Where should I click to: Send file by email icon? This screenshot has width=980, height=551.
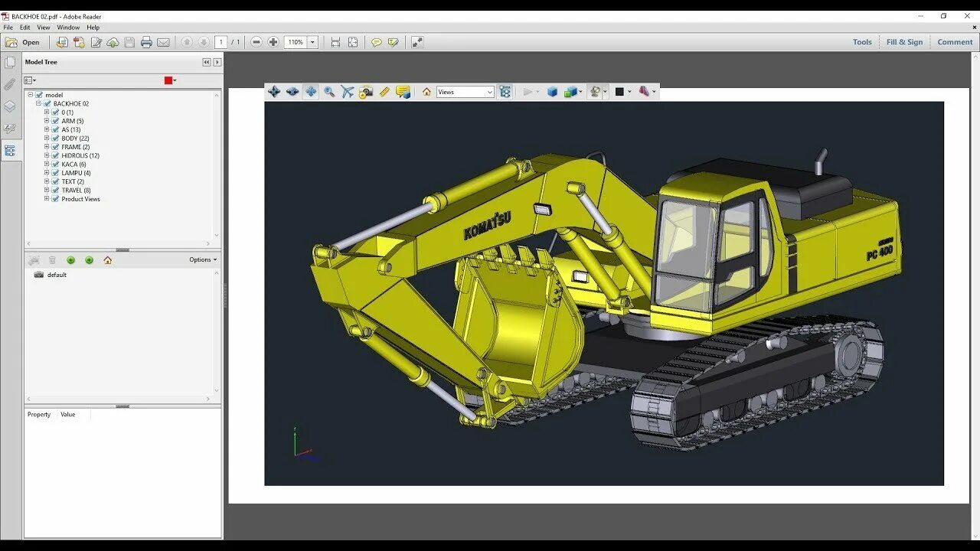[x=163, y=42]
